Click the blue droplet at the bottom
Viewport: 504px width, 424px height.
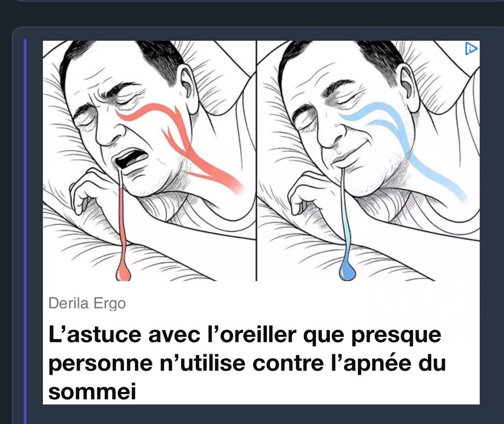(x=347, y=271)
